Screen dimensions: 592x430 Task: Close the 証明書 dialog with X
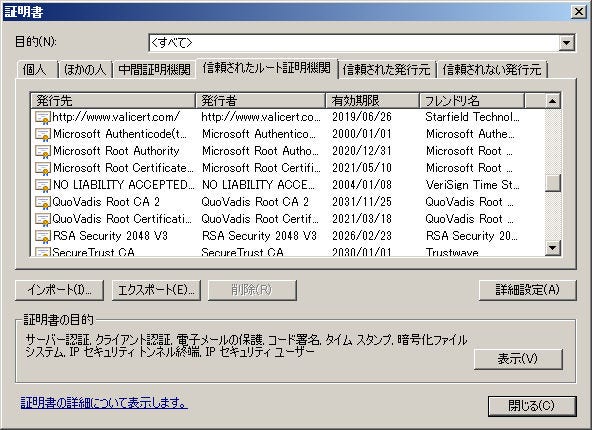(578, 12)
